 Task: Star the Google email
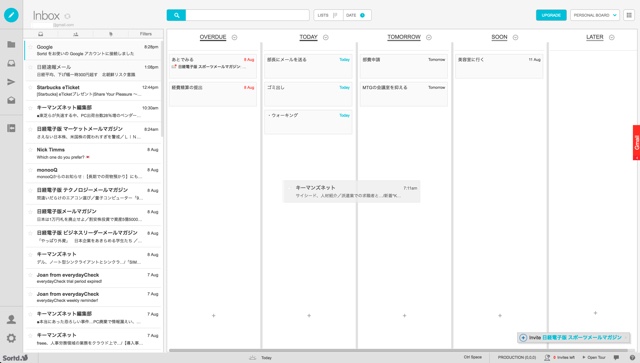30,47
